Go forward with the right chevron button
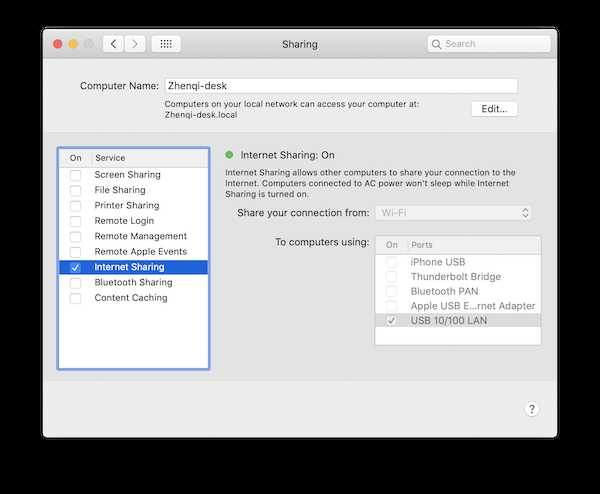 coord(135,44)
